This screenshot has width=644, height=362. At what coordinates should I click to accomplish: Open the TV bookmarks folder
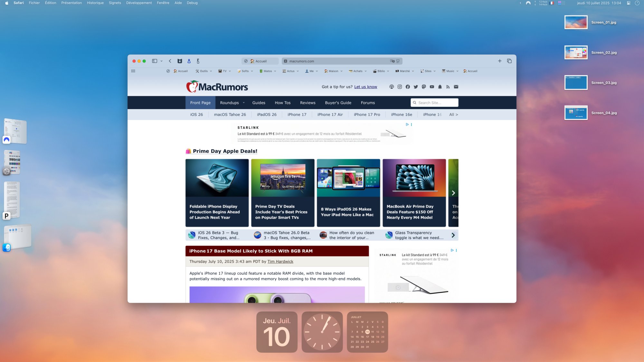(x=224, y=71)
